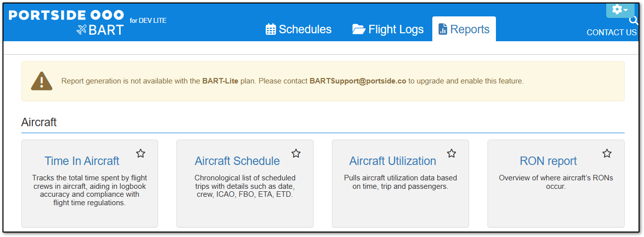Click the PORTSIDE logo in the header
The height and width of the screenshot is (237, 644).
(x=66, y=15)
